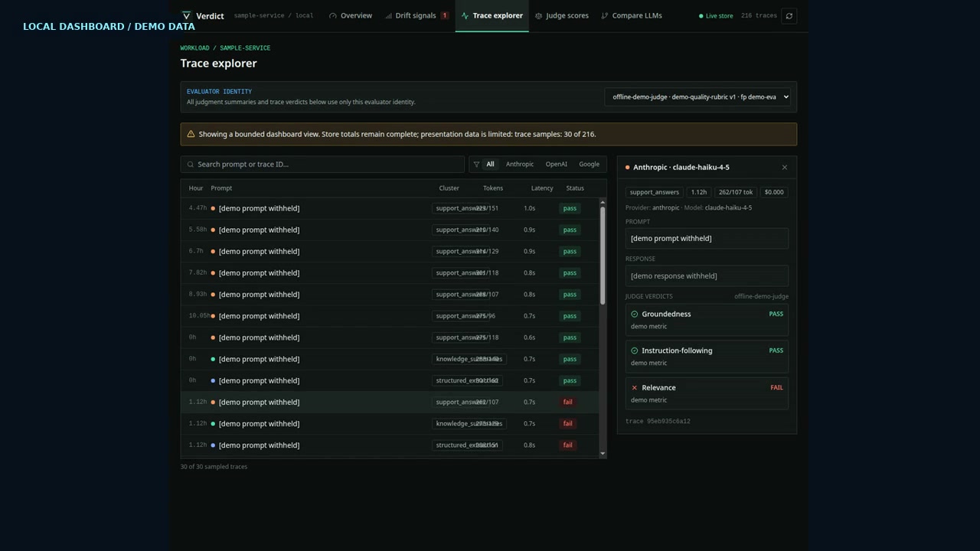
Task: Filter traces to Google only
Action: point(590,165)
